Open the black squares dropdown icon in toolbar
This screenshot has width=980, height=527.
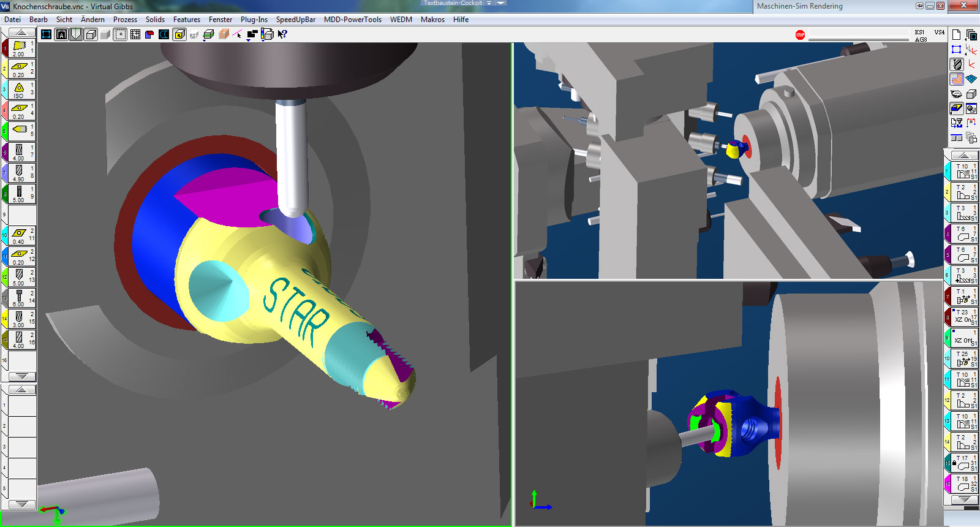coord(252,35)
